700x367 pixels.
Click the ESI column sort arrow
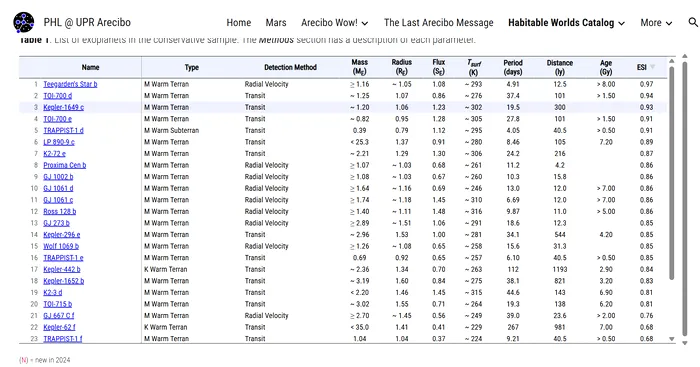point(653,67)
